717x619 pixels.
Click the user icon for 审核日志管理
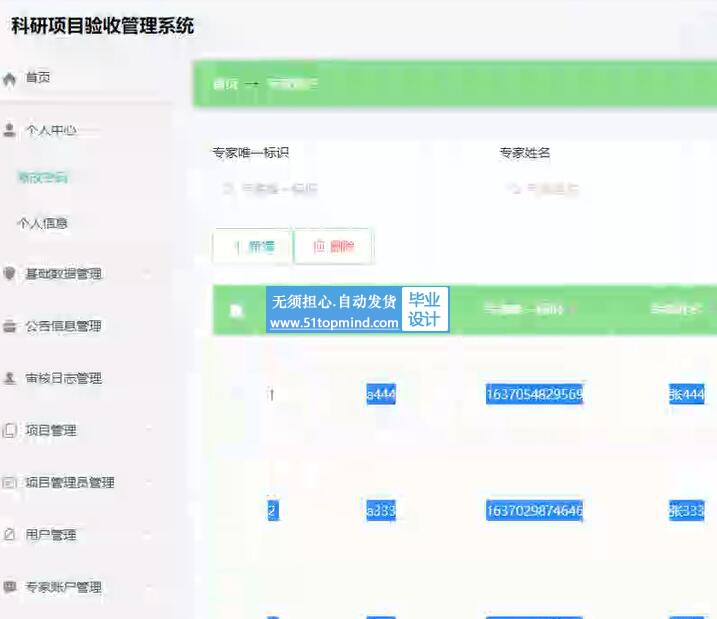10,378
